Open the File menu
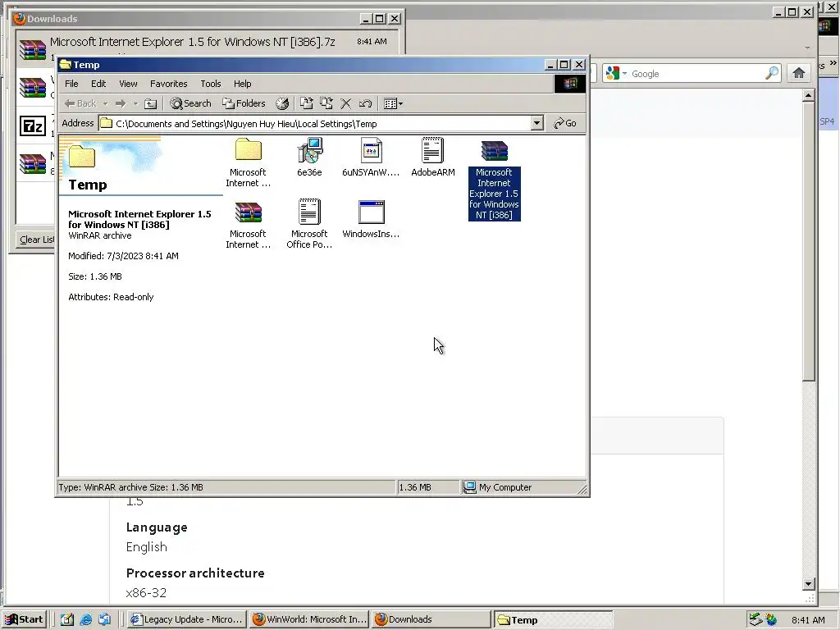 pos(71,84)
